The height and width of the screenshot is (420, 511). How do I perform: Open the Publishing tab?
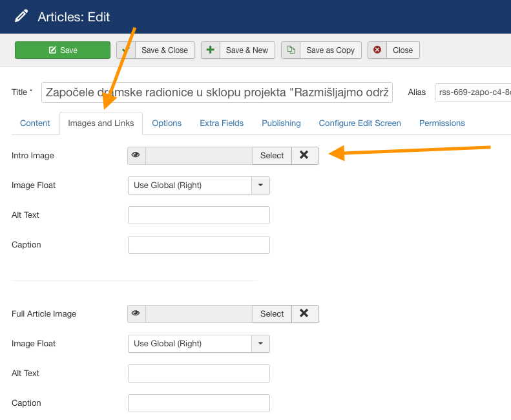click(281, 123)
